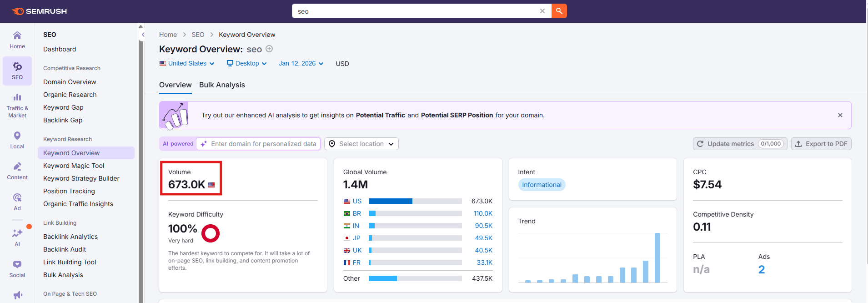Collapse the SEO menu panel arrow
This screenshot has height=303, width=868.
pos(143,35)
